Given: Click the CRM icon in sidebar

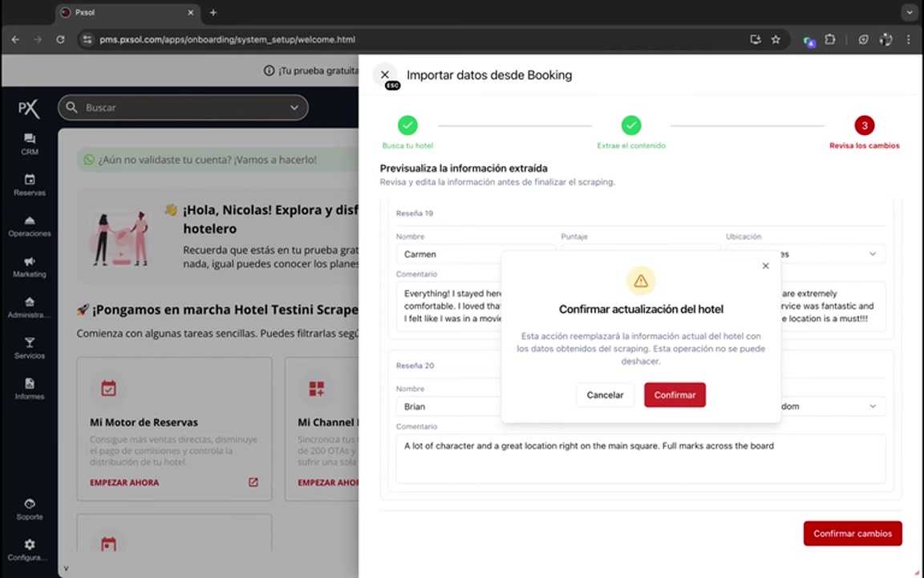Looking at the screenshot, I should click(x=30, y=140).
